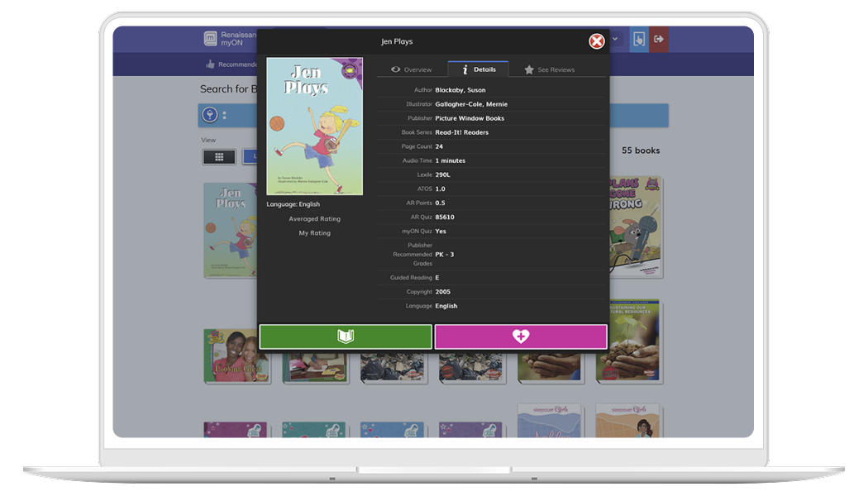The image size is (868, 496).
Task: Switch to the Overview tab
Action: [x=412, y=70]
